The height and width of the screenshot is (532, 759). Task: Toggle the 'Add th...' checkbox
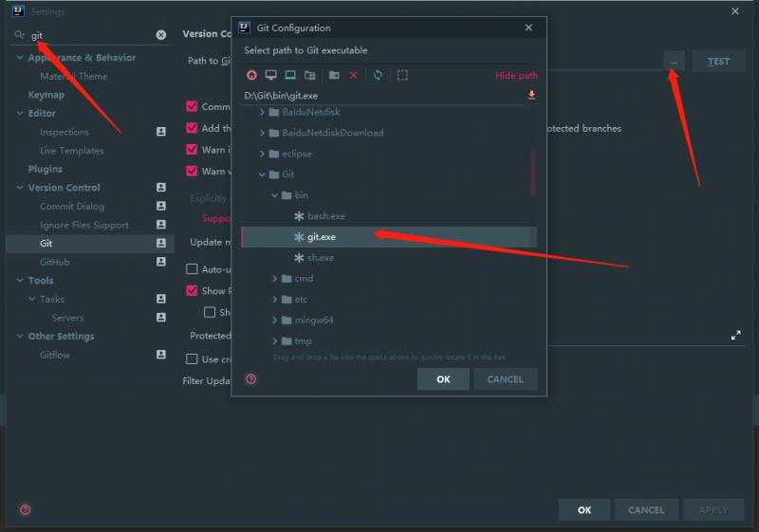click(x=192, y=128)
